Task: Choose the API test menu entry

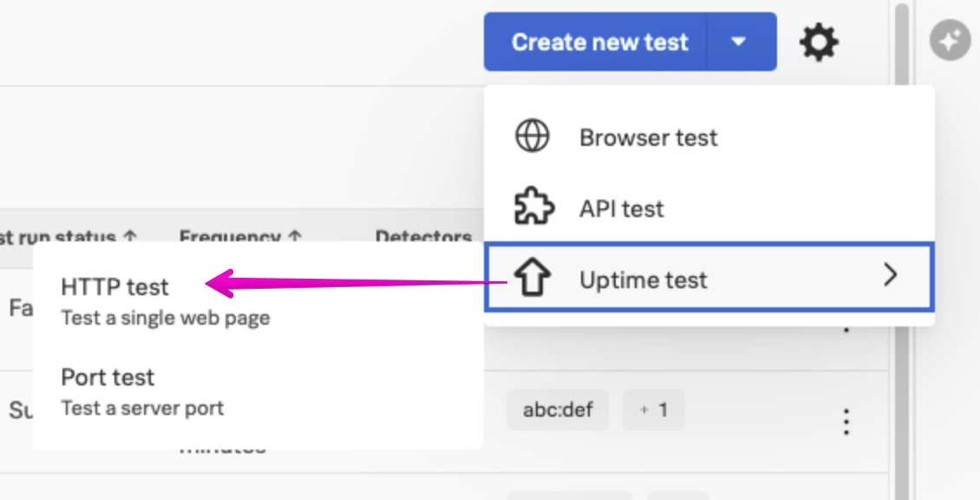Action: [621, 208]
